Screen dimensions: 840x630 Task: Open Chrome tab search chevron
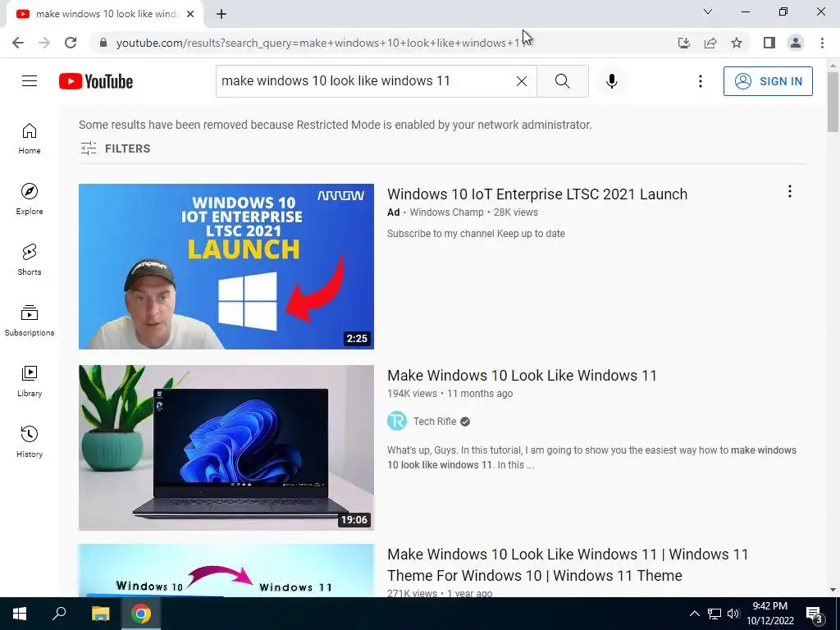(x=708, y=11)
